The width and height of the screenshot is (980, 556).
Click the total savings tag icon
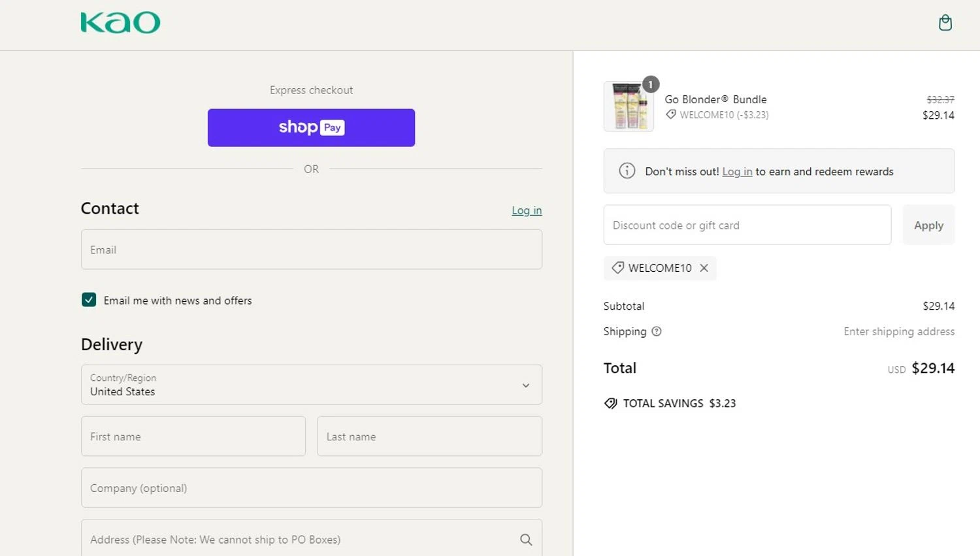click(610, 403)
